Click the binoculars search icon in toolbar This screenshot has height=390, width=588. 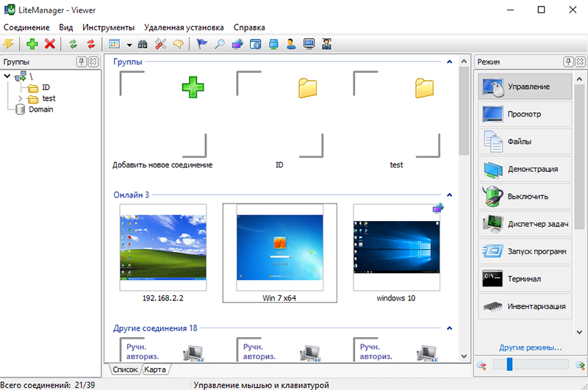click(x=143, y=44)
